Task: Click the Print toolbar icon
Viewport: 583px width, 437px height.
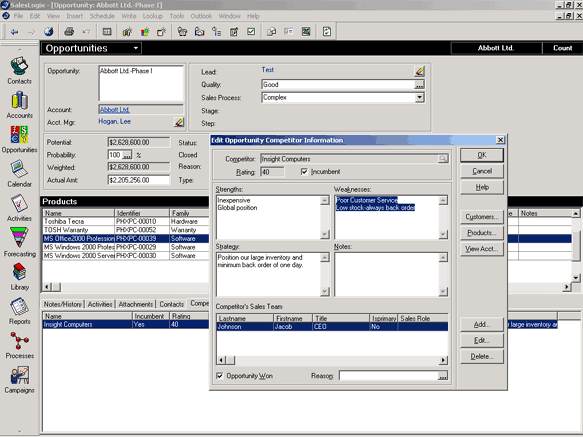Action: click(x=69, y=32)
